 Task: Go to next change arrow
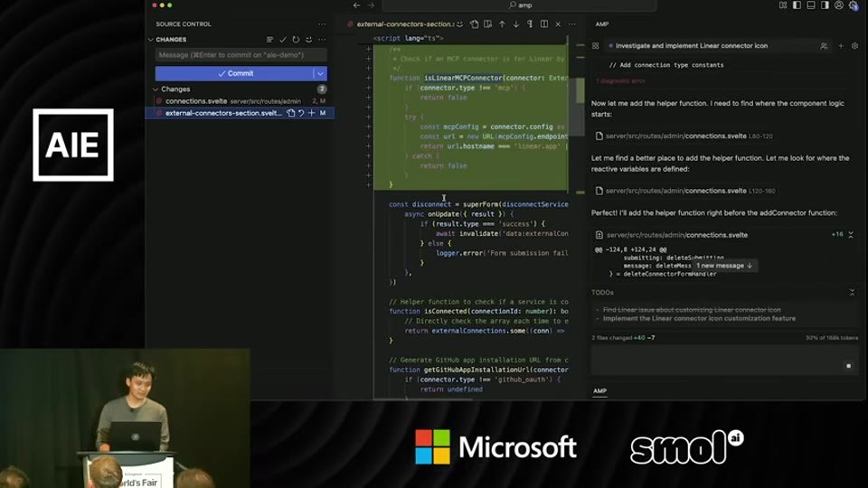(x=516, y=24)
